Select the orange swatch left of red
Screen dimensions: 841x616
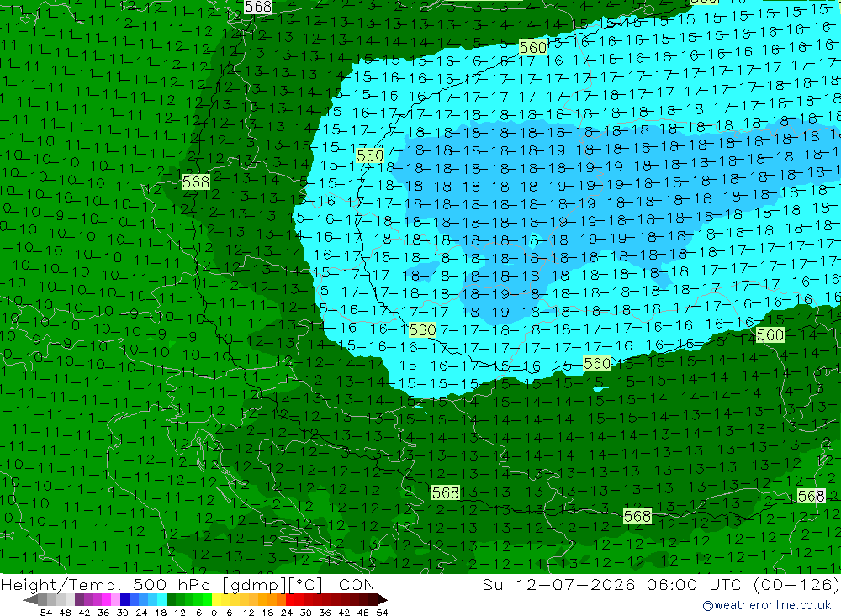pyautogui.click(x=281, y=600)
